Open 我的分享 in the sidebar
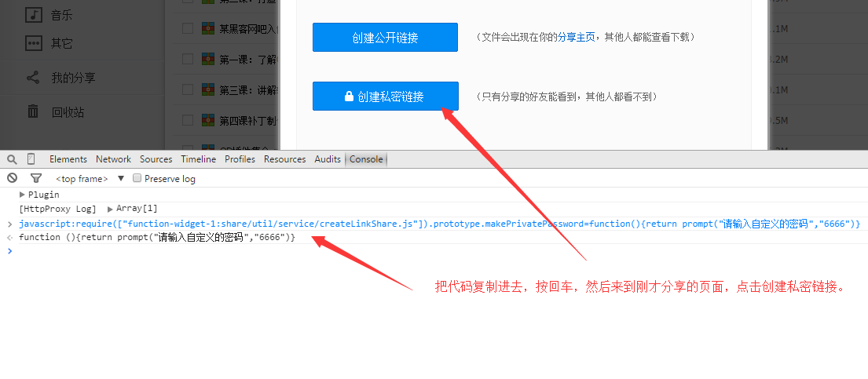868x379 pixels. tap(73, 78)
